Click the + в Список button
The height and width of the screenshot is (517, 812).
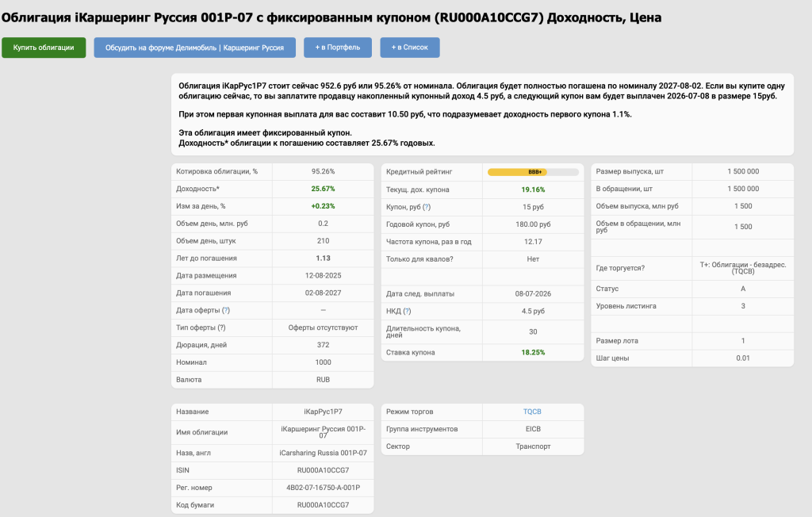(410, 48)
